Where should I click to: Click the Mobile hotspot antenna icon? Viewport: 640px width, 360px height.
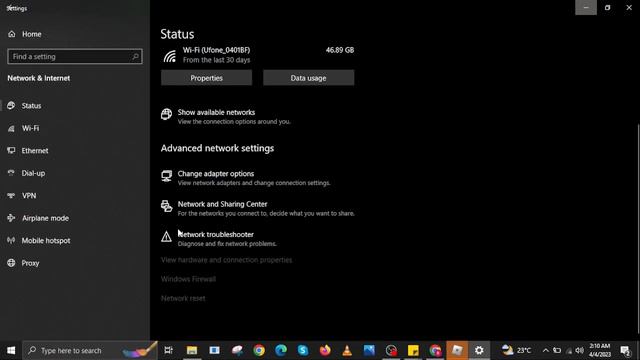pos(11,240)
